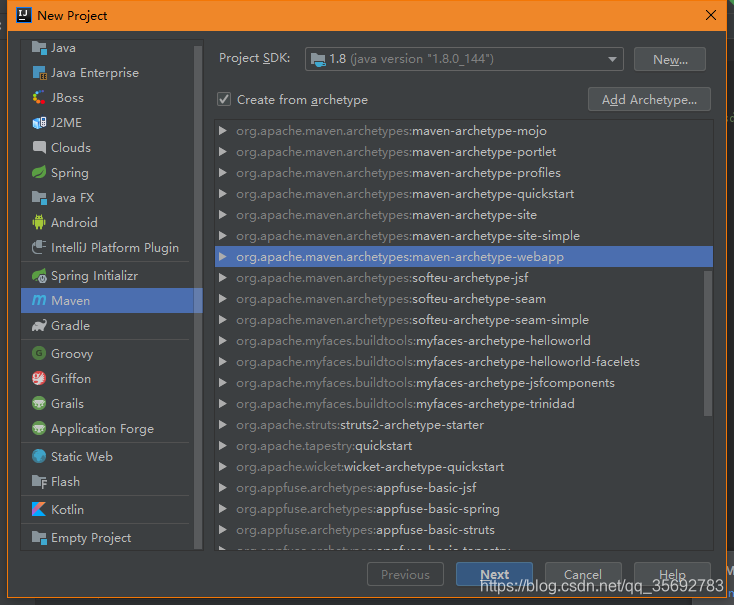The image size is (734, 605).
Task: Choose the Spring leaf icon
Action: (39, 172)
